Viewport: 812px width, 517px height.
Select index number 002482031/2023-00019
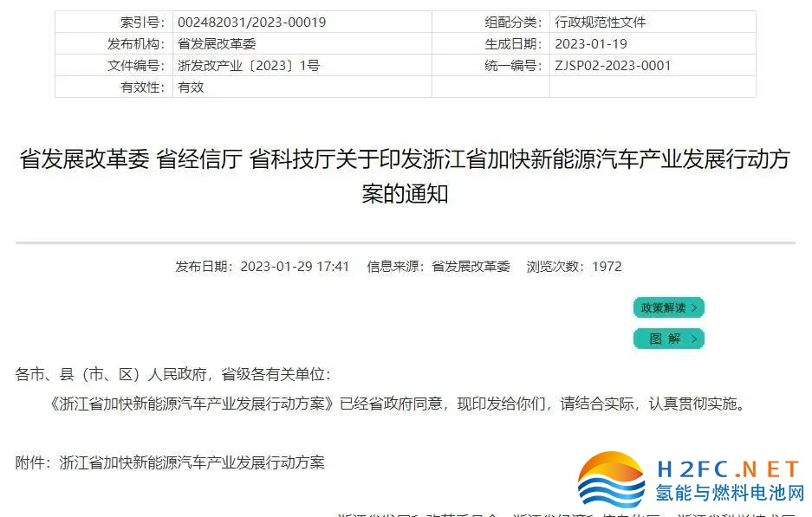[x=251, y=22]
